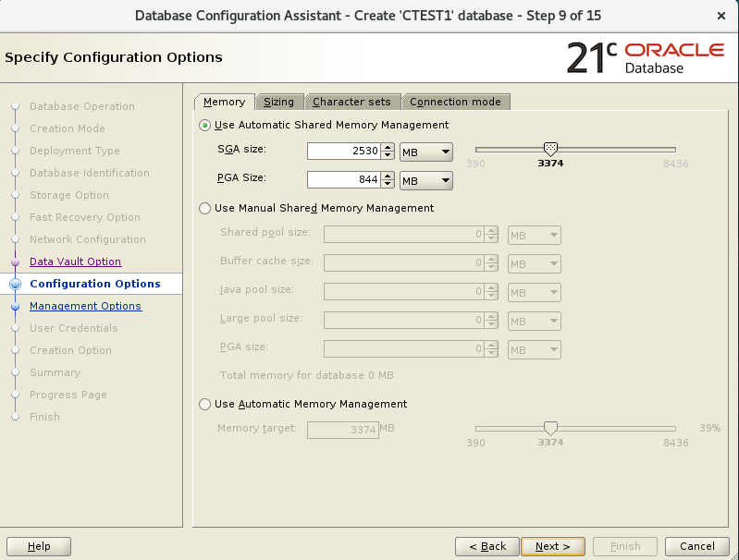This screenshot has width=739, height=560.
Task: Switch to the Memory tab
Action: click(225, 102)
